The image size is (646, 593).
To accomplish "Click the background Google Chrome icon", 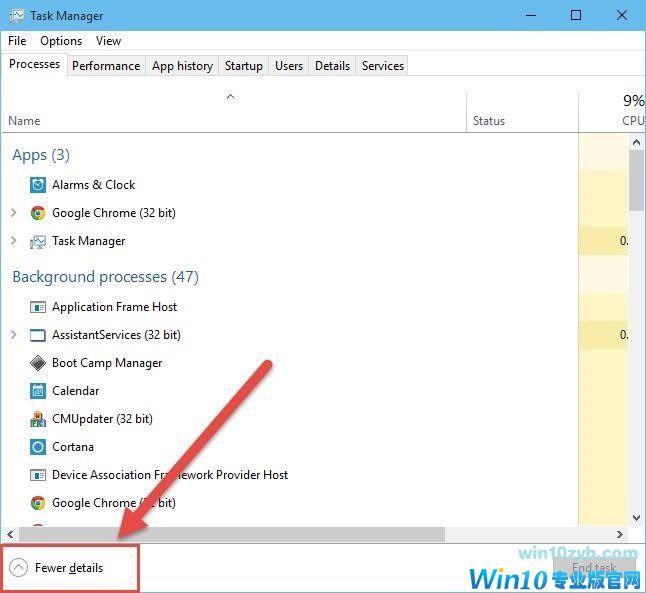I will [x=38, y=503].
